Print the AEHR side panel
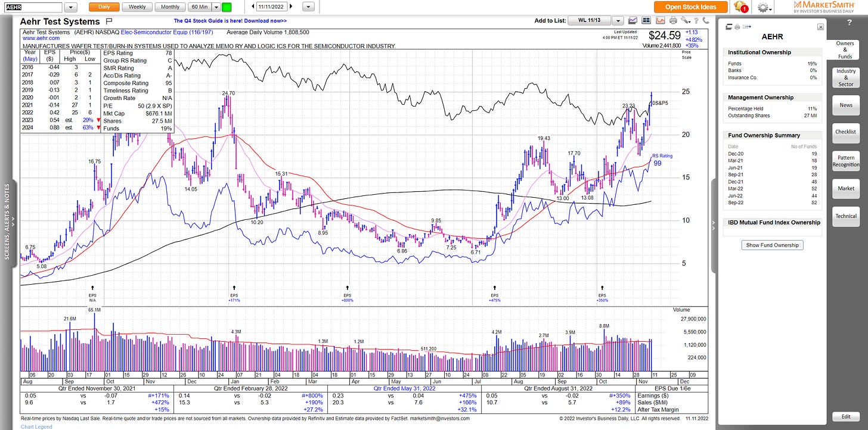 [x=737, y=27]
